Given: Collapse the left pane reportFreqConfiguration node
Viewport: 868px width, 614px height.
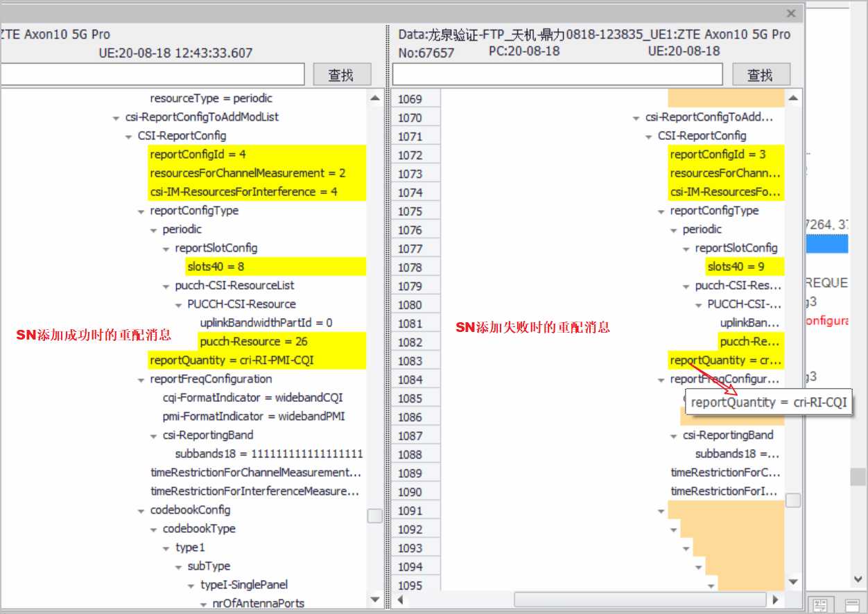Looking at the screenshot, I should click(x=141, y=380).
